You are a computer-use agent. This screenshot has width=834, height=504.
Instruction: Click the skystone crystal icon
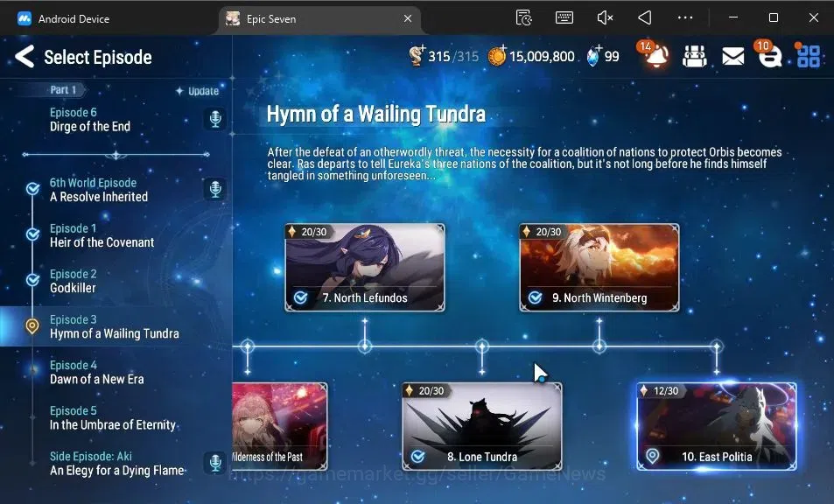coord(593,56)
